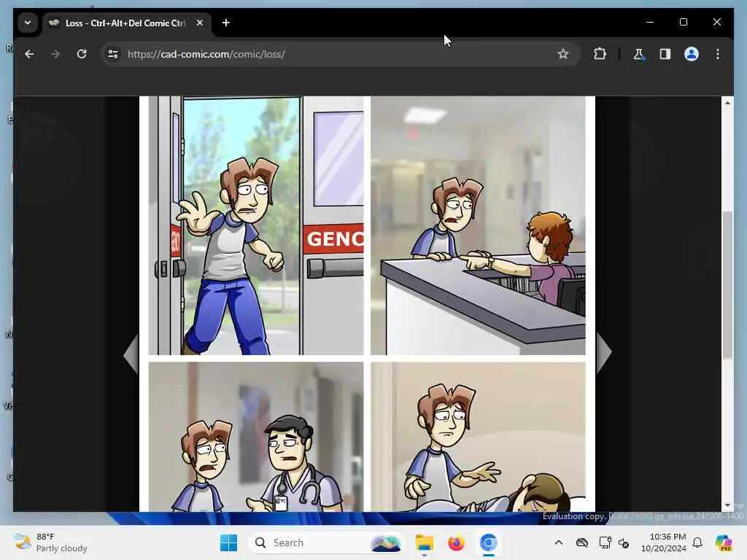The image size is (747, 560).
Task: Open the clock showing 10:36 PM
Action: coord(664,542)
